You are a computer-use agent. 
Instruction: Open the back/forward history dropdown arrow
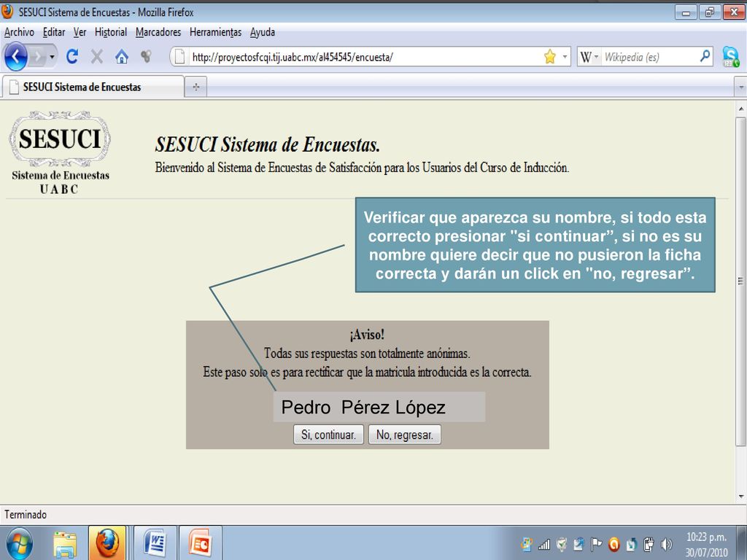tap(52, 57)
